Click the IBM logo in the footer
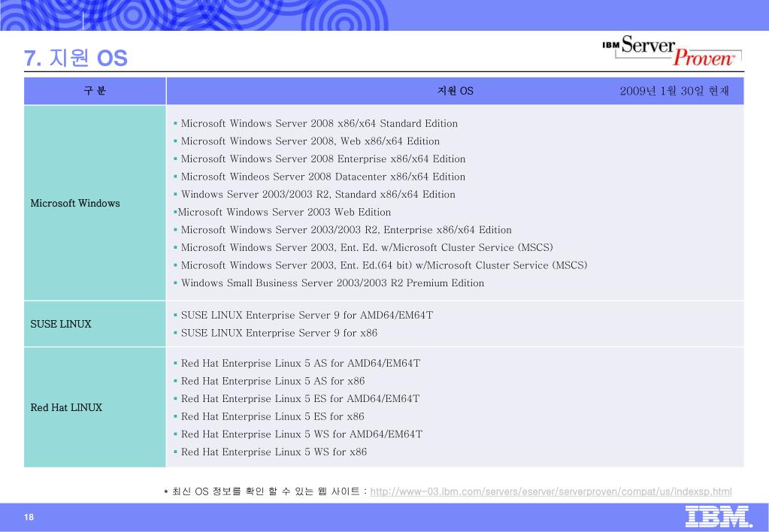Viewport: 769px width, 532px height. point(719,516)
